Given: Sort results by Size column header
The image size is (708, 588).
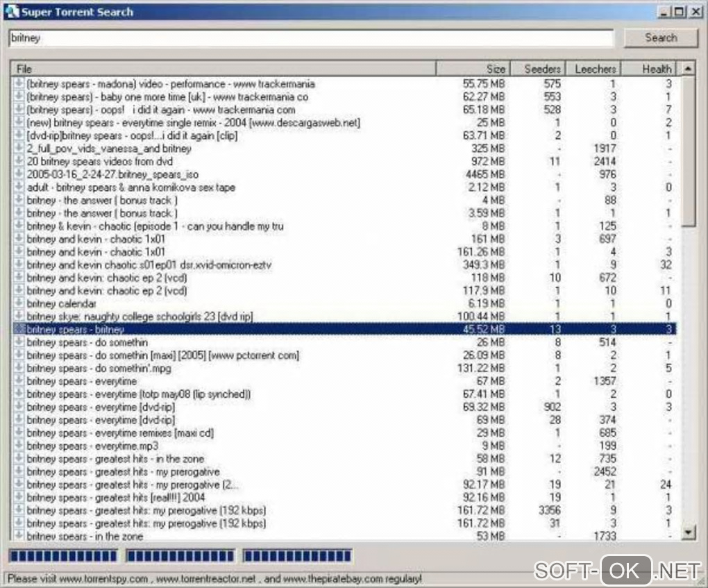Looking at the screenshot, I should (473, 69).
